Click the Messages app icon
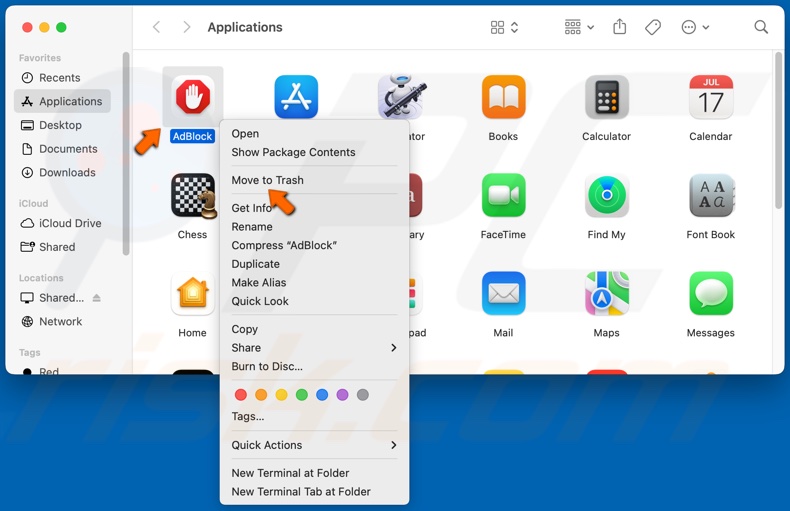 (710, 294)
